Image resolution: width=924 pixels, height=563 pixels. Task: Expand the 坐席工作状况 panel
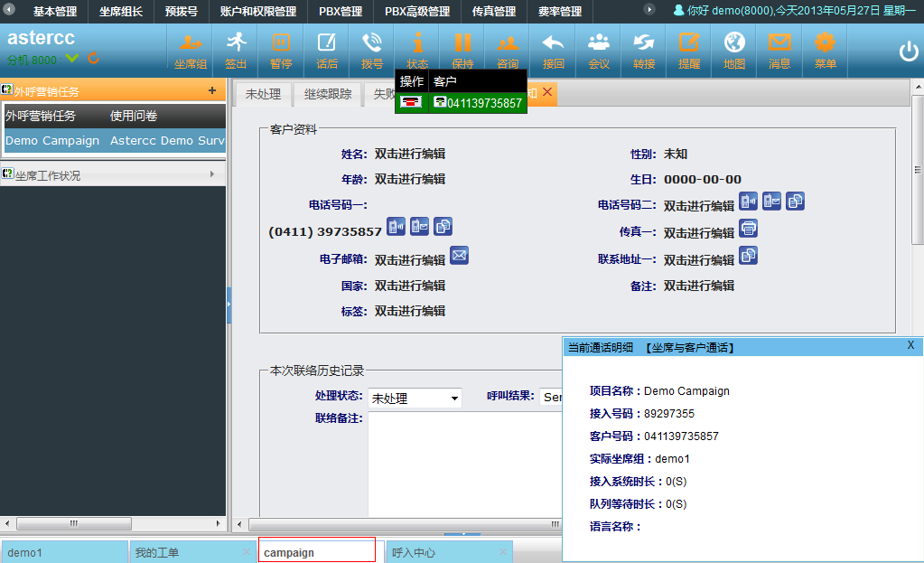[x=113, y=174]
